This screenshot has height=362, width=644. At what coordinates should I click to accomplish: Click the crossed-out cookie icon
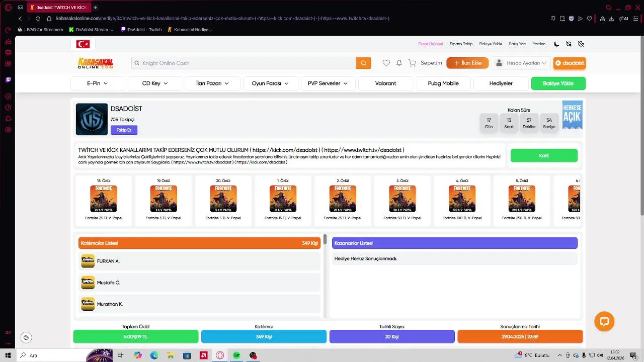click(581, 44)
